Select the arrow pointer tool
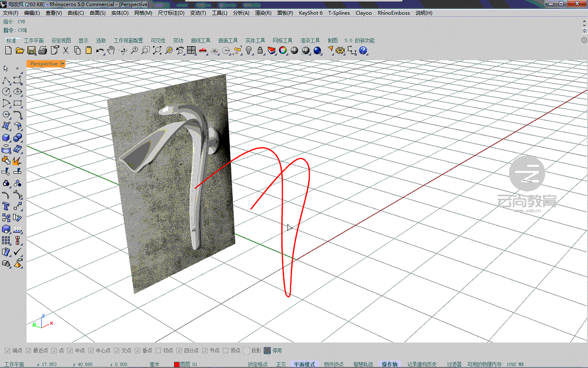This screenshot has width=588, height=368. click(6, 69)
